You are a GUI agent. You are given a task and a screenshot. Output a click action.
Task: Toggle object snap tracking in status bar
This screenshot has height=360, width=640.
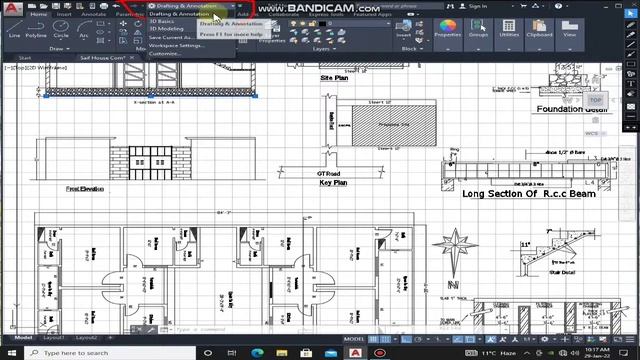tap(458, 339)
